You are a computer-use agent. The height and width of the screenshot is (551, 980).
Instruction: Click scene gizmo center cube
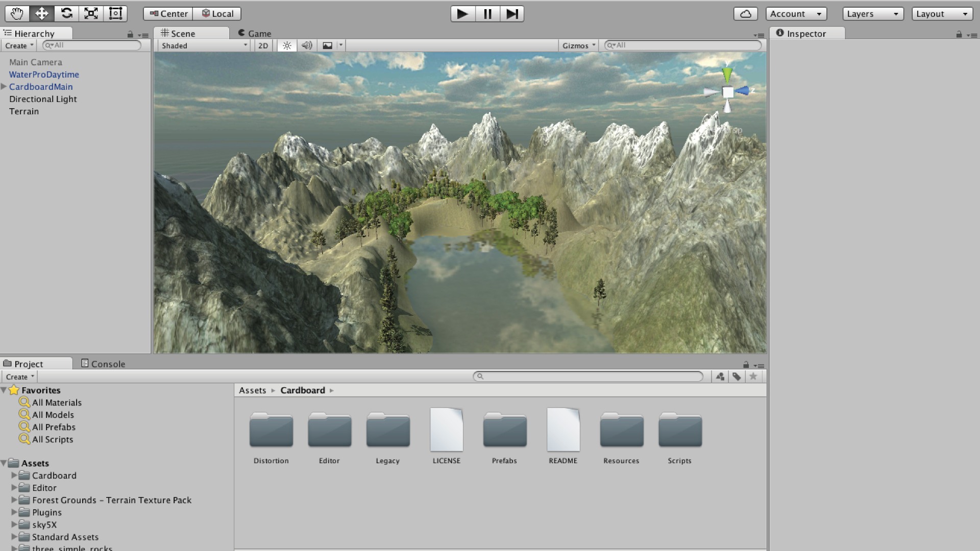point(728,92)
